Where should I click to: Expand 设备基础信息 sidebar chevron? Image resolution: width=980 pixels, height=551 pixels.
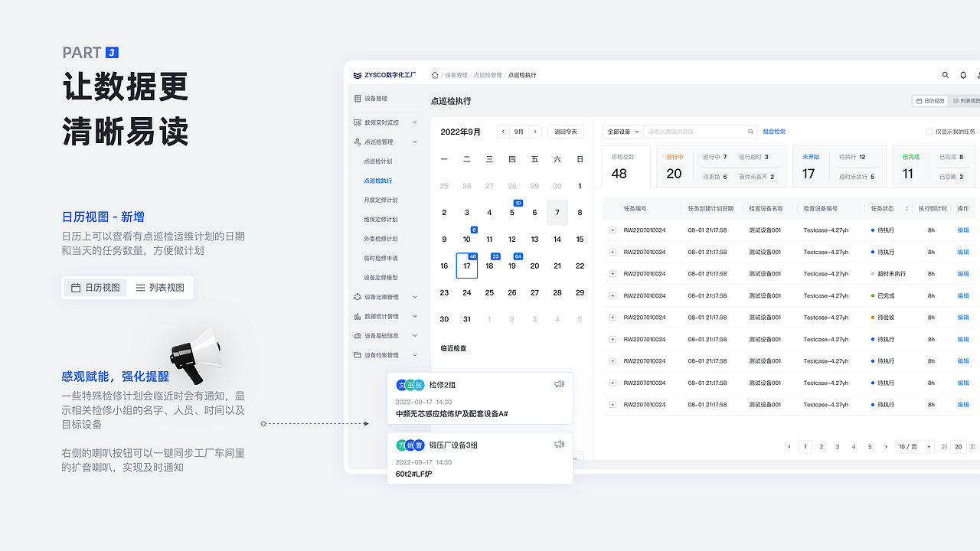point(415,335)
